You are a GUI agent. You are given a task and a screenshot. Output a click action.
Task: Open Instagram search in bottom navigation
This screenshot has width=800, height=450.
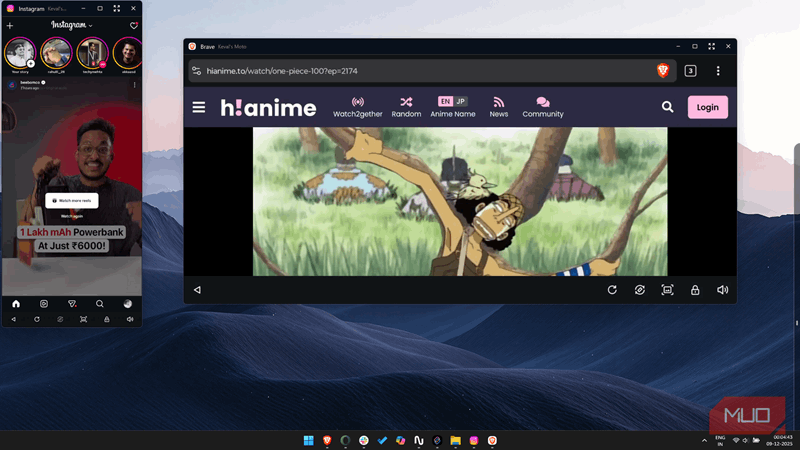pyautogui.click(x=100, y=303)
